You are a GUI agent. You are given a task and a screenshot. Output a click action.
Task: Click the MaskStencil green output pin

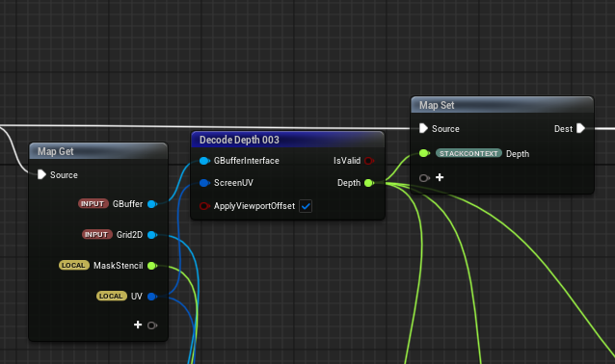coord(151,266)
